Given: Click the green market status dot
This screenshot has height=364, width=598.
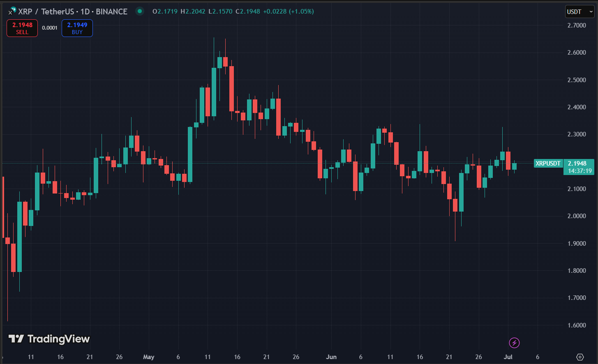Looking at the screenshot, I should (140, 11).
